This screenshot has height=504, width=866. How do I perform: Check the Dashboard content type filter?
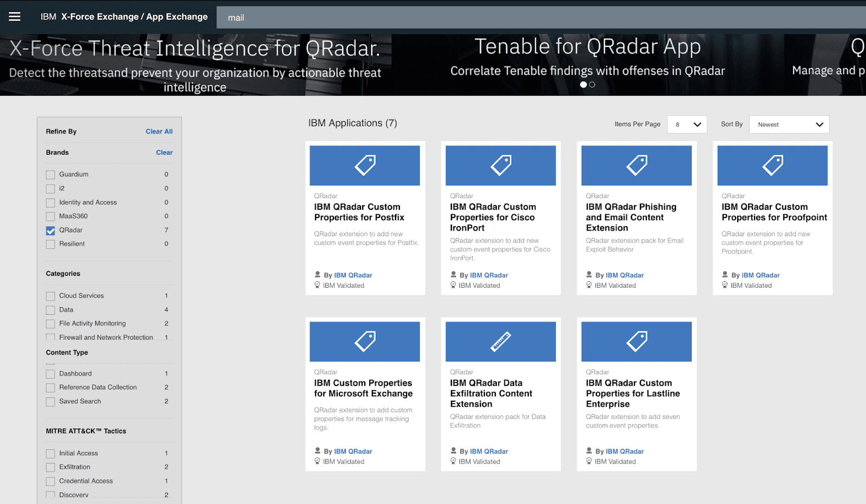coord(50,374)
